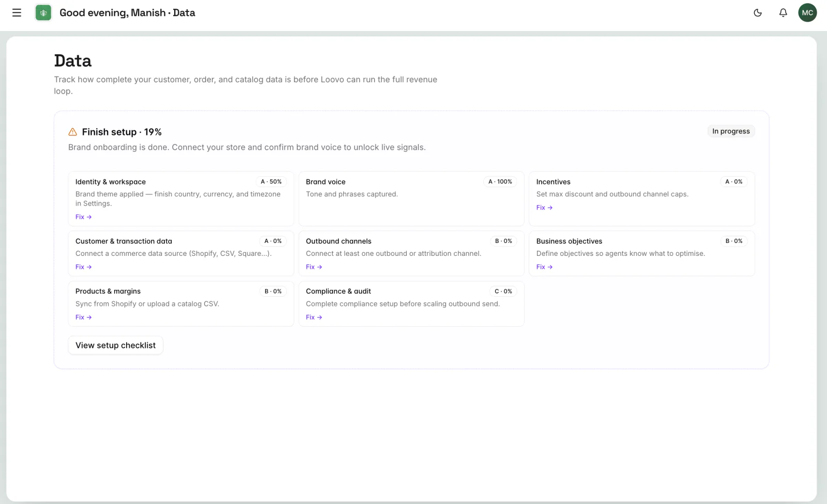Viewport: 827px width, 504px height.
Task: Click the B · 0% badge on Products & margins
Action: click(x=273, y=292)
